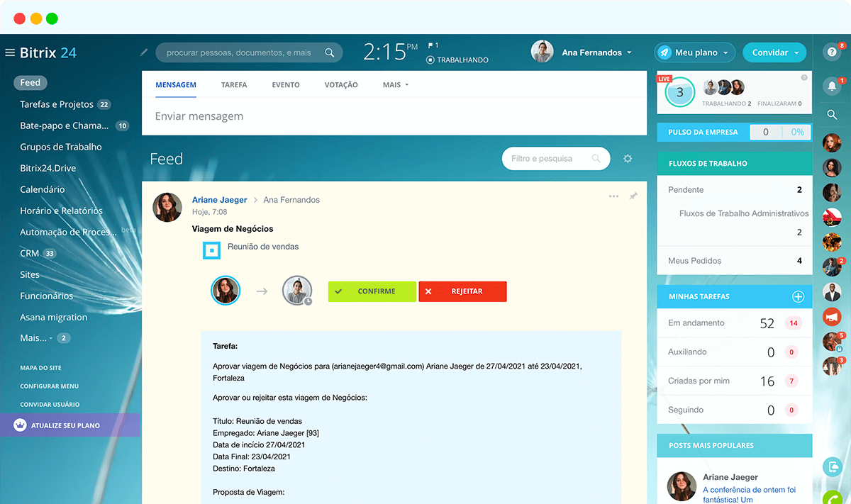Click the hamburger menu icon beside Bitrix 24
The image size is (851, 504).
tap(10, 52)
